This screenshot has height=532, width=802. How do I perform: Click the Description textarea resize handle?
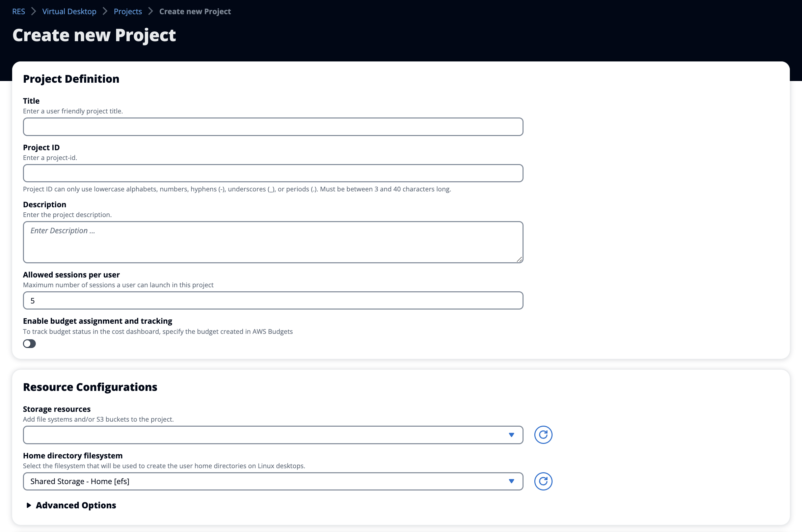pos(519,260)
